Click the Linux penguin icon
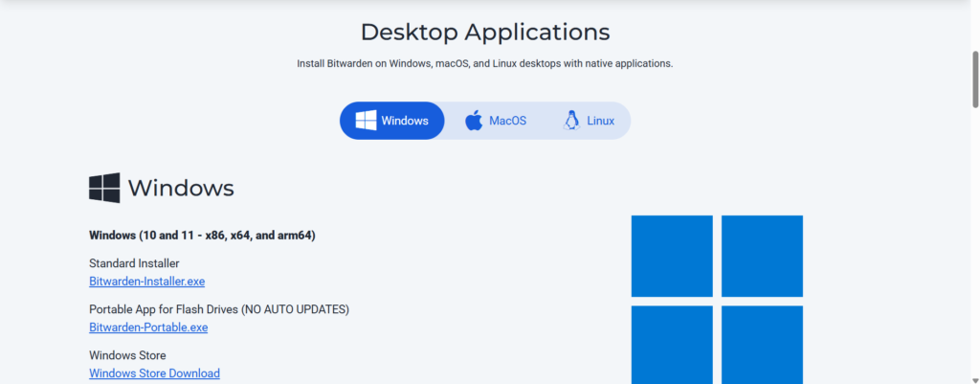This screenshot has width=980, height=384. [x=571, y=120]
